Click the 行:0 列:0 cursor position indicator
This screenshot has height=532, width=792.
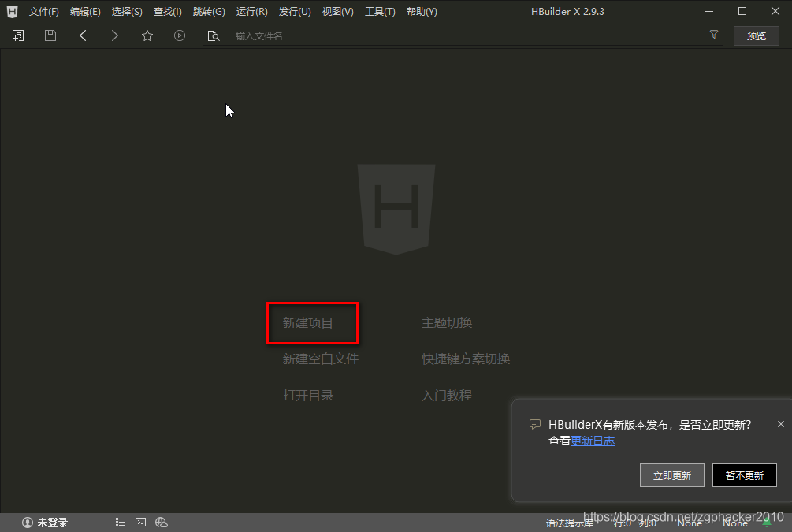(635, 523)
